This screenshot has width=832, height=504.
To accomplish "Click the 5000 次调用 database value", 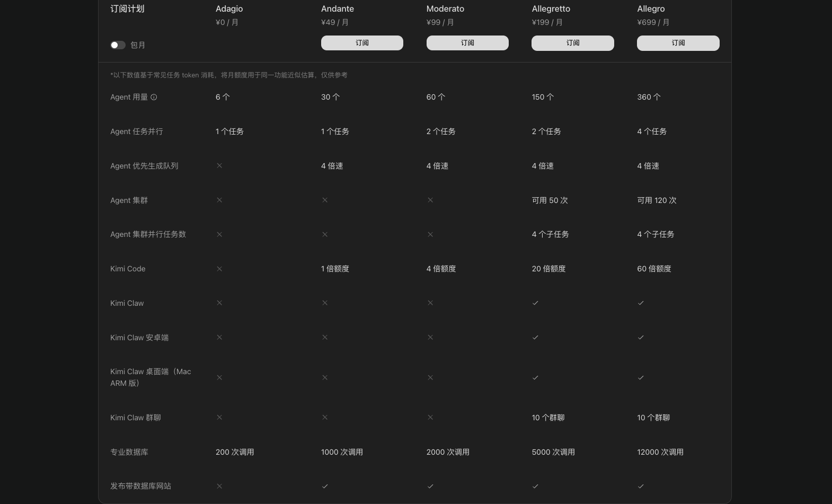I will tap(553, 452).
